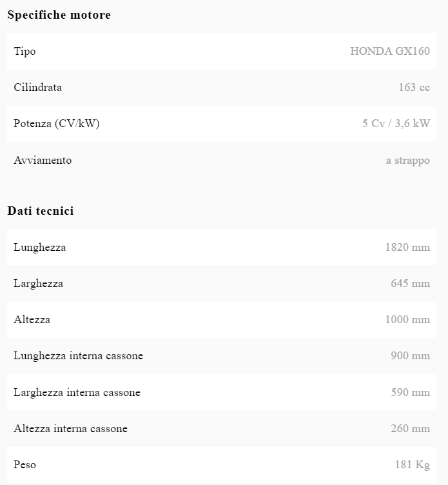The width and height of the screenshot is (448, 485).
Task: Click the 1000 mm value
Action: tap(407, 319)
